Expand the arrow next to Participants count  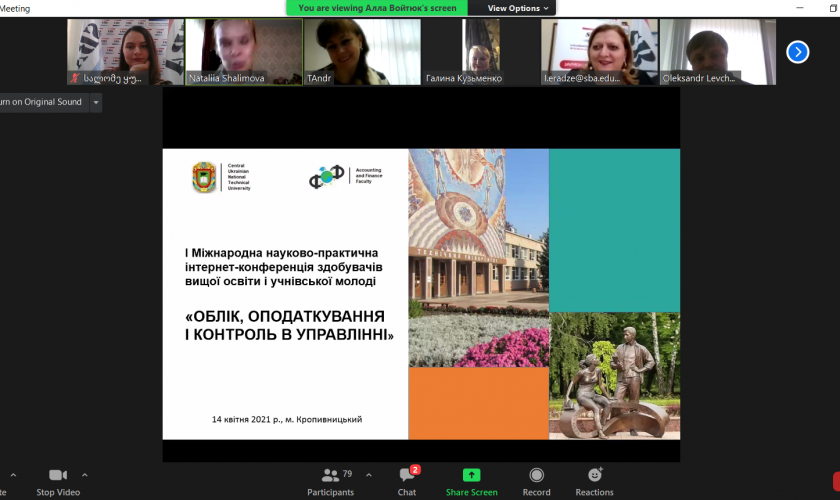click(x=369, y=475)
